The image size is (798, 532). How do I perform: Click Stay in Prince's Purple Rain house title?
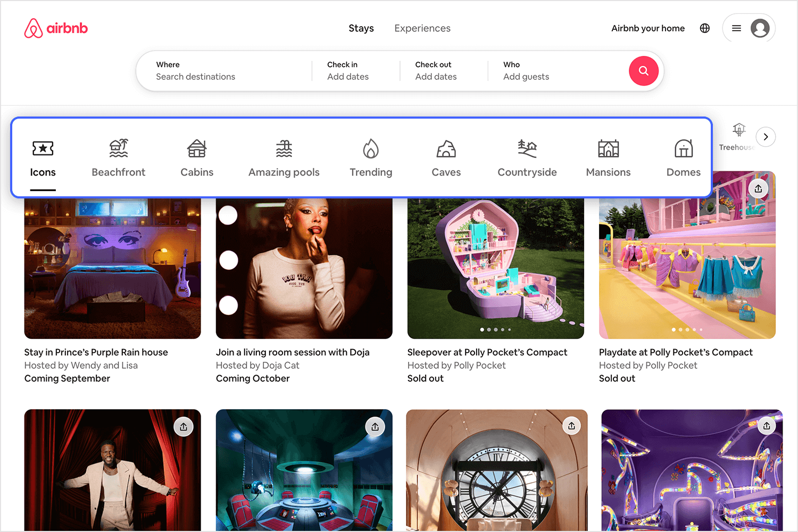[96, 352]
